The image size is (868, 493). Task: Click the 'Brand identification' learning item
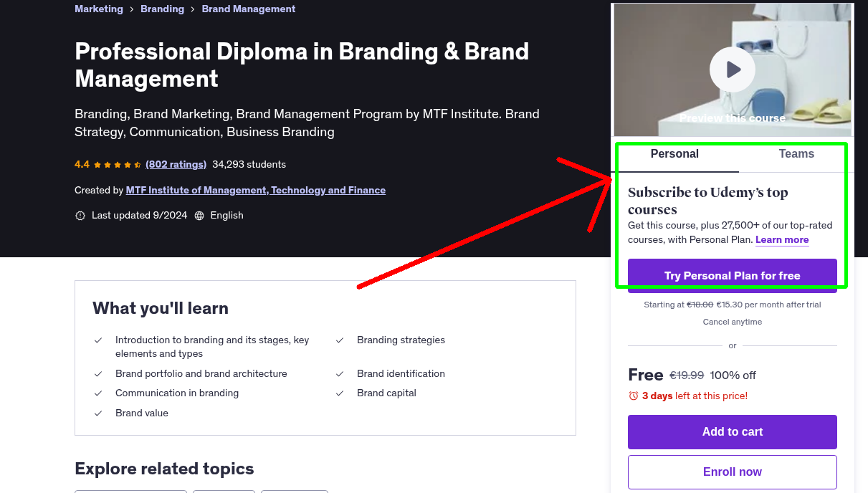(x=401, y=373)
